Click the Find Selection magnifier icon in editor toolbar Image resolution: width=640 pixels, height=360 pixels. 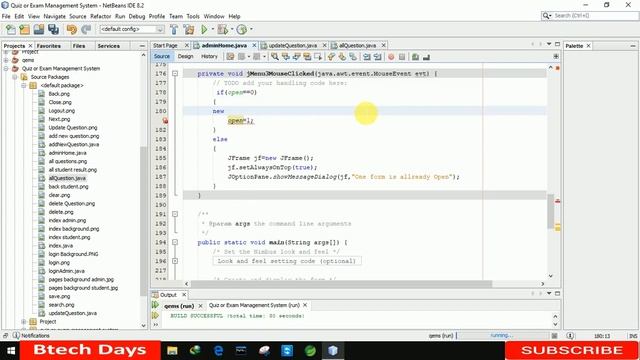275,57
